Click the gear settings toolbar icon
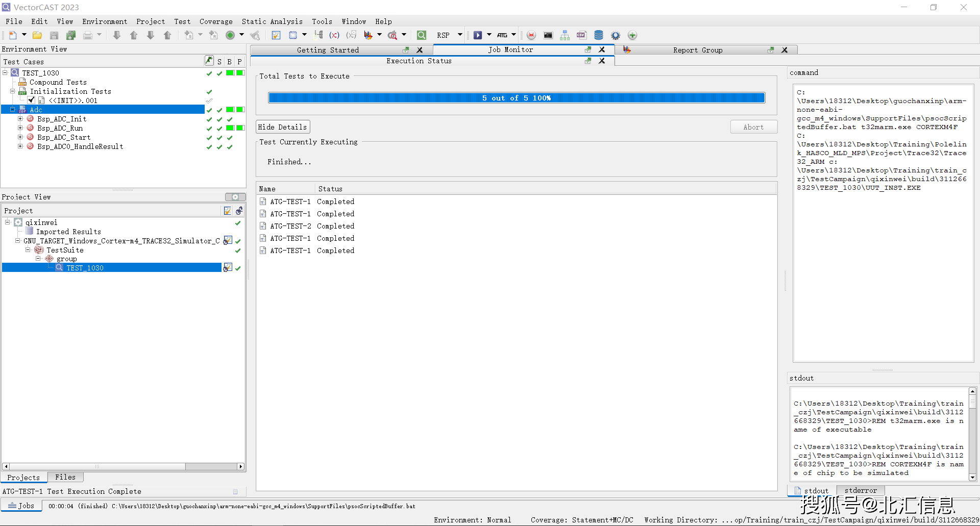Screen dimensions: 980x526 616,35
